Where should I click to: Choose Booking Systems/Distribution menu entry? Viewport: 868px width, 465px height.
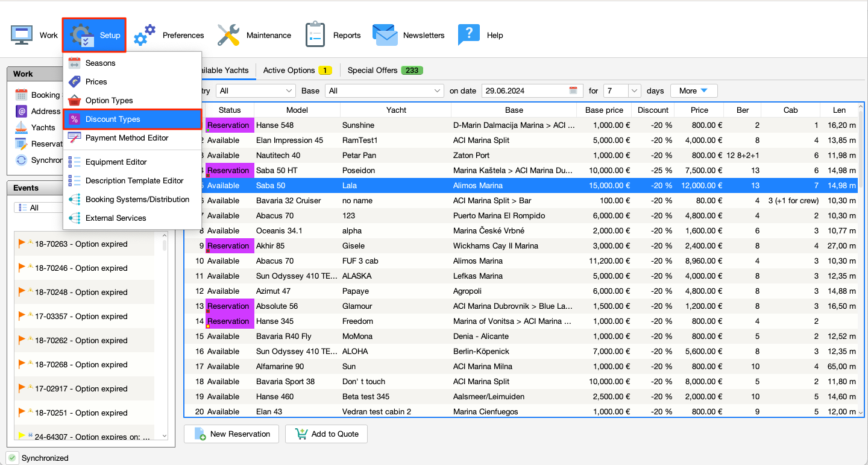pyautogui.click(x=132, y=199)
